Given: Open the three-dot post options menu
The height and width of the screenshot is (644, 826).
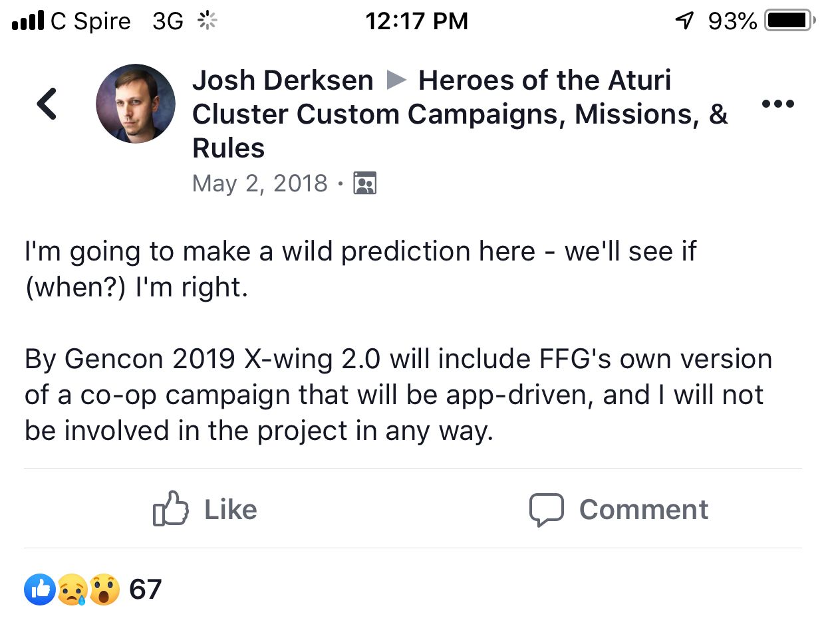Looking at the screenshot, I should click(x=777, y=104).
